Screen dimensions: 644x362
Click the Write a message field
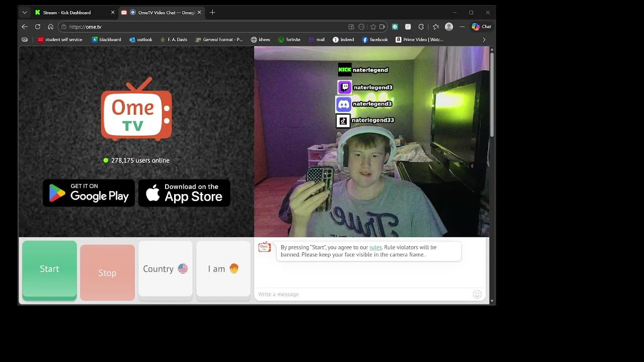[363, 294]
